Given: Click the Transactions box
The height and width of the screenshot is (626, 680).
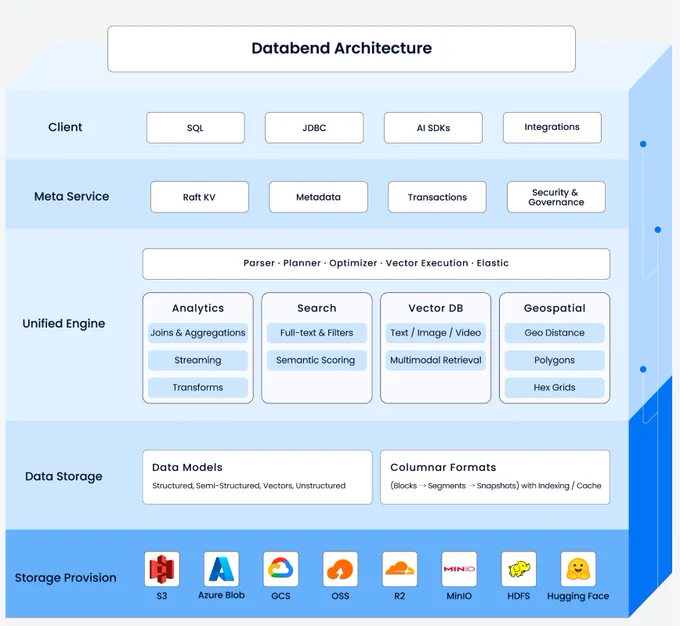Looking at the screenshot, I should 437,197.
